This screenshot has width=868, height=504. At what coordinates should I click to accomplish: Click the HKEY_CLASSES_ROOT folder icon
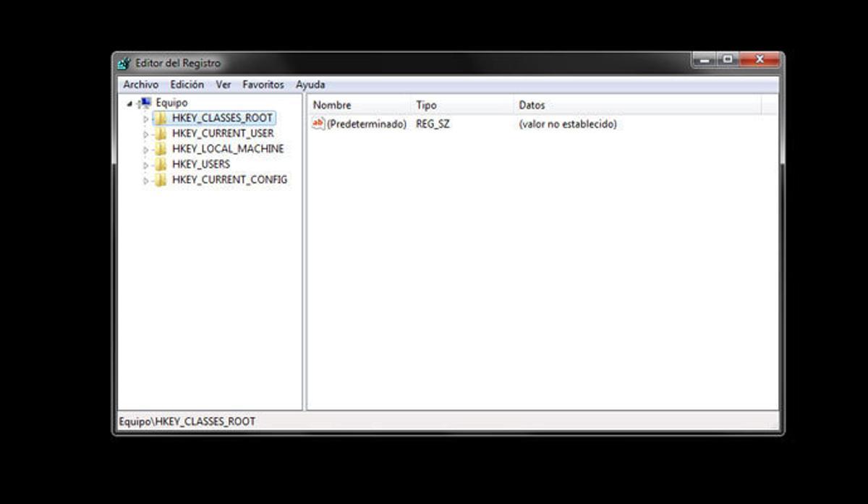pos(161,117)
